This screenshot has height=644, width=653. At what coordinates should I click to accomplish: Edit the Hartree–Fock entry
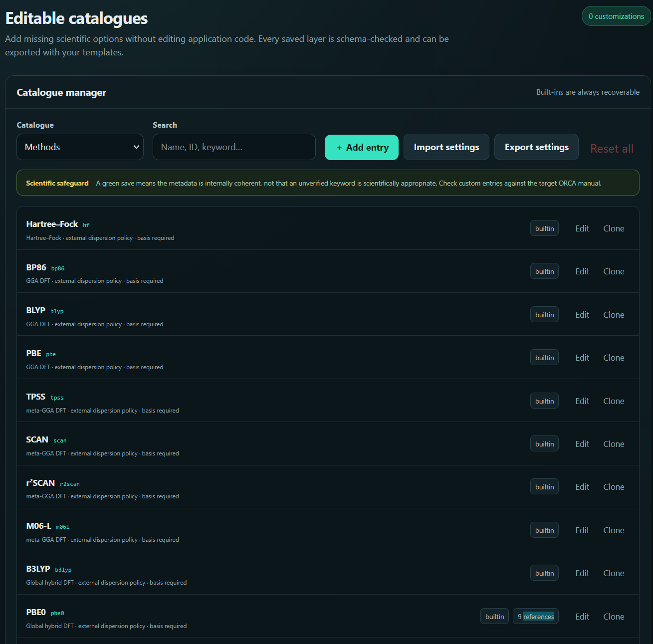point(582,228)
